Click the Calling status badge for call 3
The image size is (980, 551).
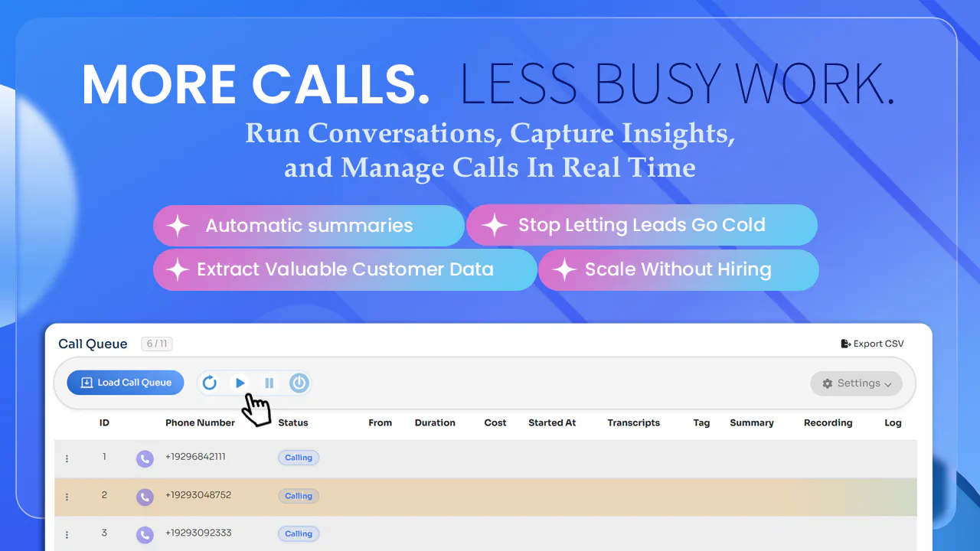tap(299, 533)
